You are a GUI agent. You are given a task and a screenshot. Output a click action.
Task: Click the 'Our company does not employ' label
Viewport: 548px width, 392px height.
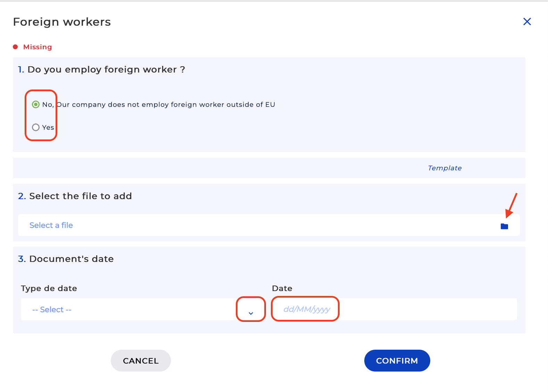[x=166, y=104]
